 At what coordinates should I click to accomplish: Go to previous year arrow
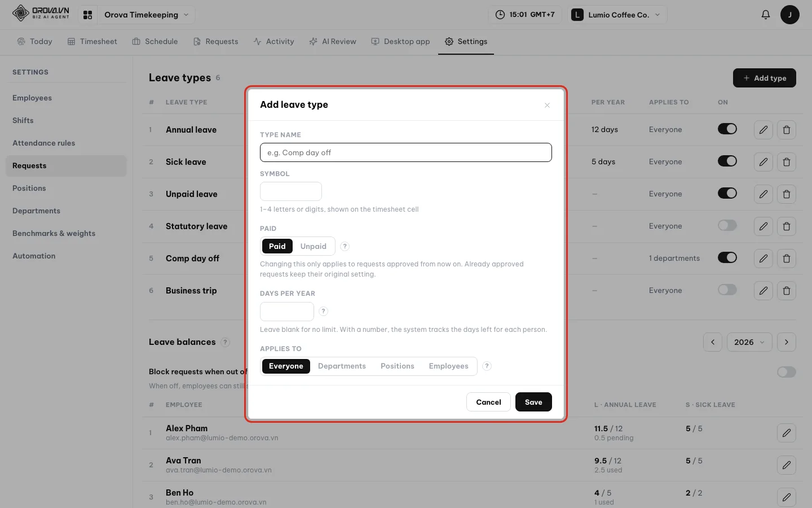(x=712, y=342)
